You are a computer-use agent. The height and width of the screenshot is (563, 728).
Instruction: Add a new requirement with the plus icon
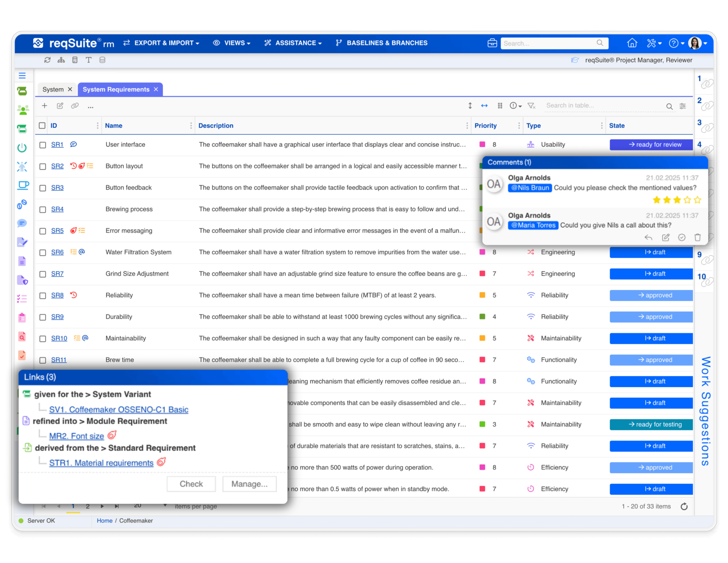click(44, 106)
